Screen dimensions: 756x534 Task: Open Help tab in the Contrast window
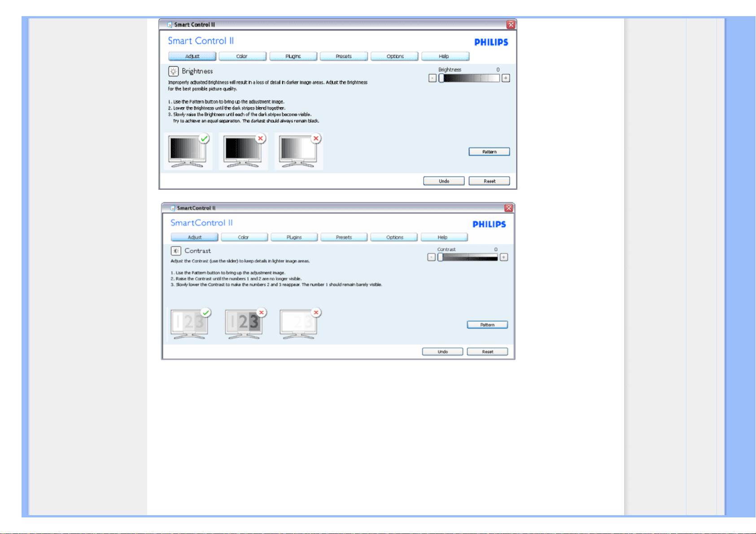point(444,238)
